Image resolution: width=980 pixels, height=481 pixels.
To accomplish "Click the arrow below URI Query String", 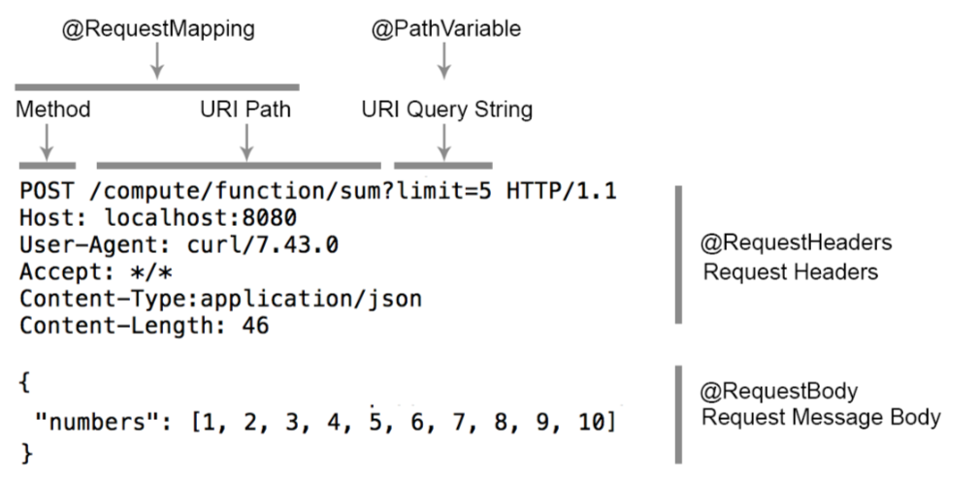I will click(x=444, y=142).
